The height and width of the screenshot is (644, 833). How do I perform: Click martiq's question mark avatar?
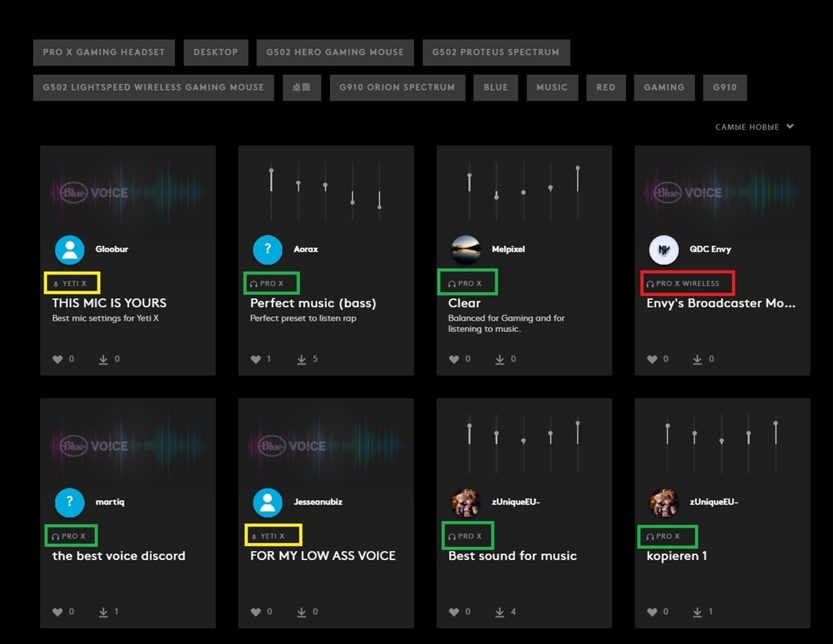point(70,502)
